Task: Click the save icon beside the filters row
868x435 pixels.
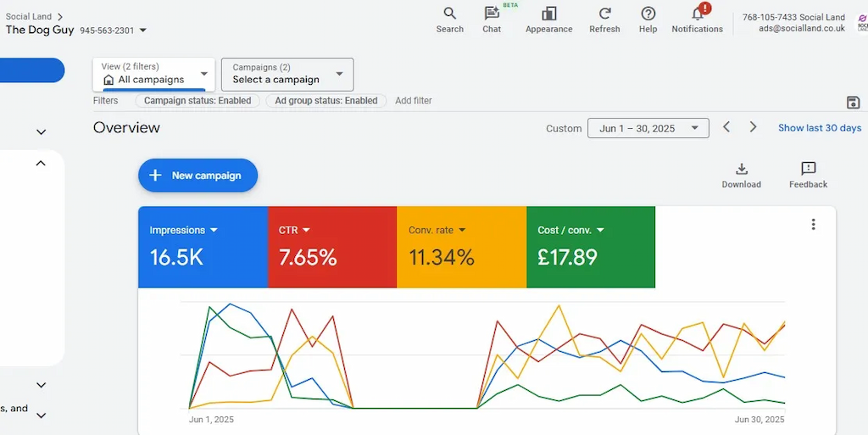Action: (x=853, y=103)
